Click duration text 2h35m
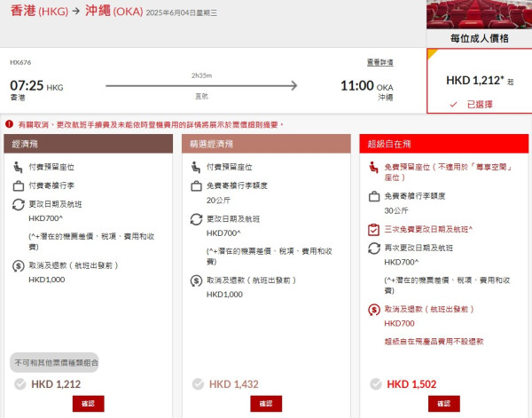Screen dimensions: 532x418 pos(201,75)
